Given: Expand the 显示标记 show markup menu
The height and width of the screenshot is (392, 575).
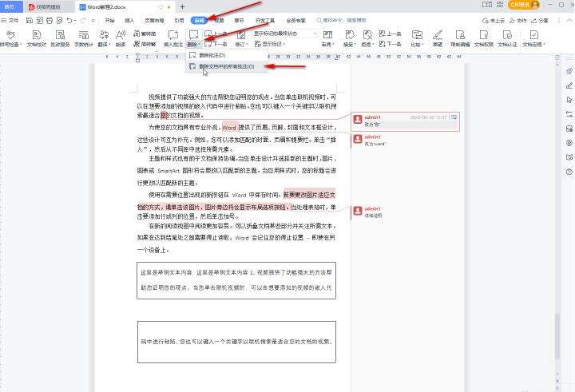Looking at the screenshot, I should tap(270, 44).
